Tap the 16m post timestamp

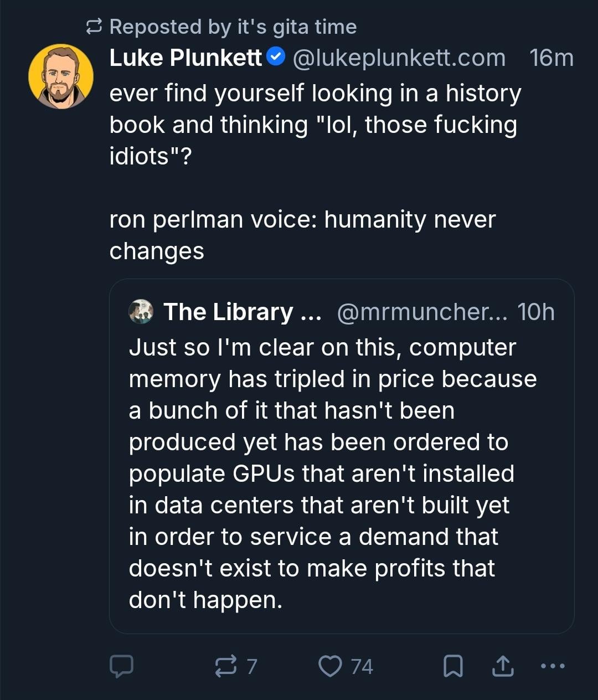[x=551, y=58]
